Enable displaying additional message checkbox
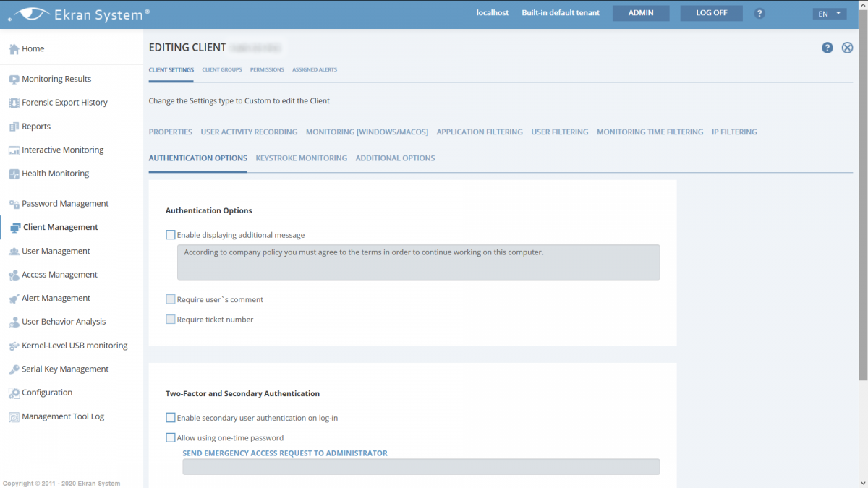 (171, 235)
